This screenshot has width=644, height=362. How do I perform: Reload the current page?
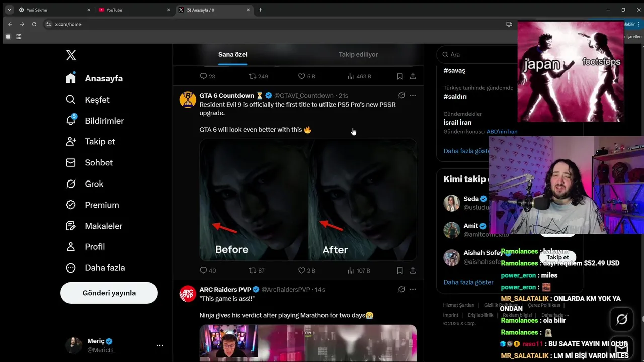[x=34, y=24]
